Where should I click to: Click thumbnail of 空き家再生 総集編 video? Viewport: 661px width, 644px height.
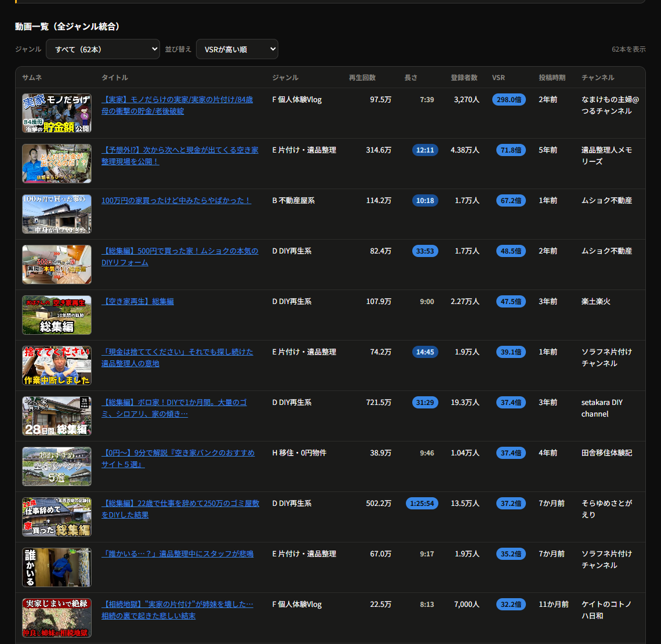click(57, 315)
